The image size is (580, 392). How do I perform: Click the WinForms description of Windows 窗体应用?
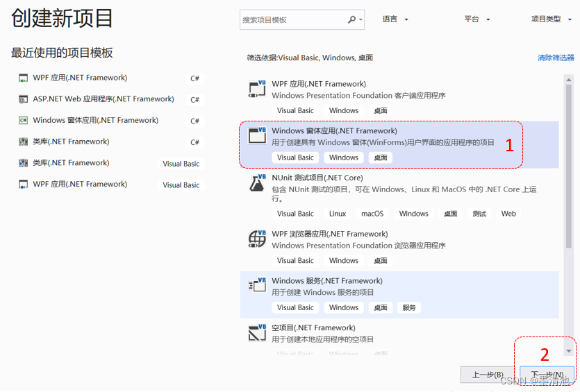[x=383, y=142]
